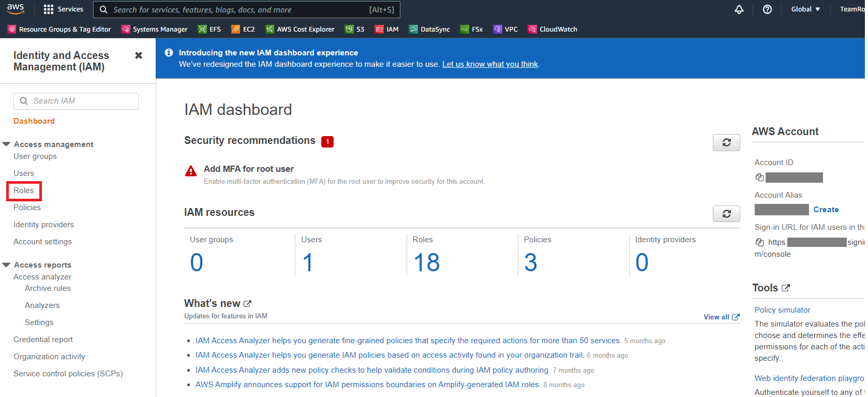Viewport: 868px width, 397px height.
Task: Close the IAM navigation panel
Action: 139,55
